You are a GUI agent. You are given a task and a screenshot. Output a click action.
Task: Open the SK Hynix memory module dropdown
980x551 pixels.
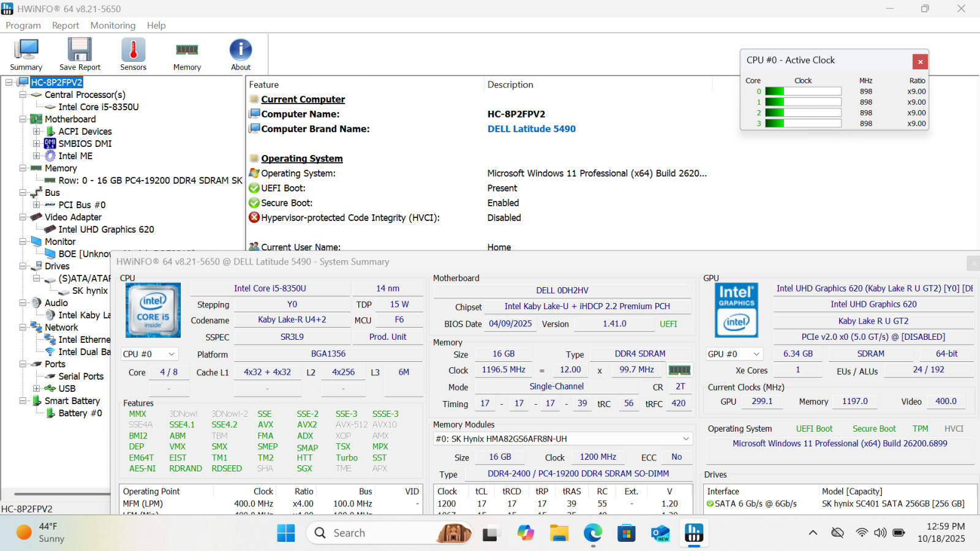coord(562,439)
